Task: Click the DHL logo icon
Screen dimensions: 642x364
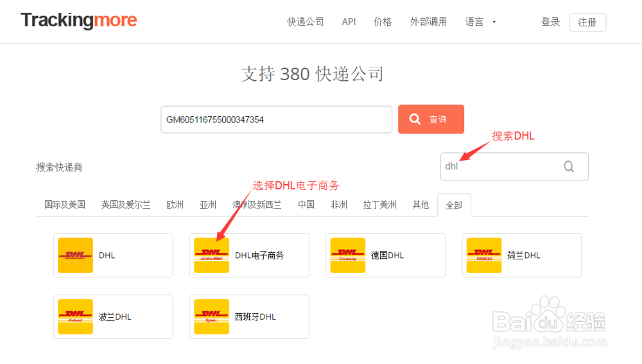Action: [x=75, y=255]
